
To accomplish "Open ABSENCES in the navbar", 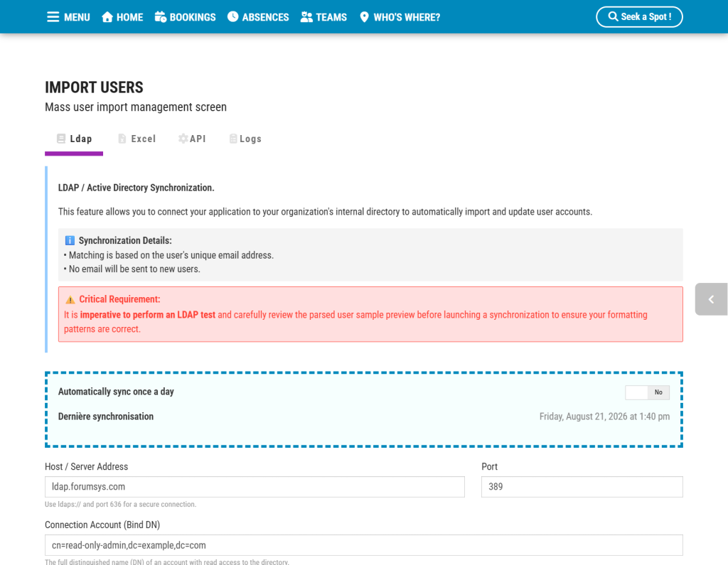I will click(x=266, y=17).
